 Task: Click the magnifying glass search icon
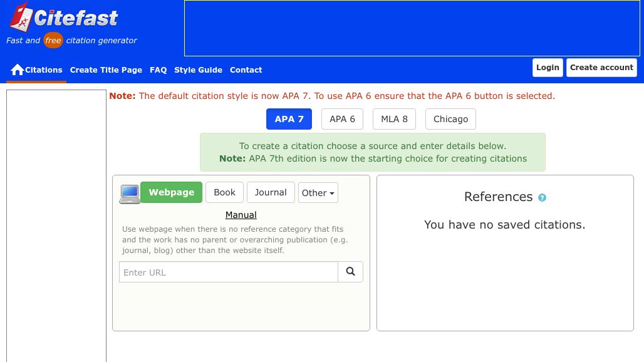pos(350,272)
